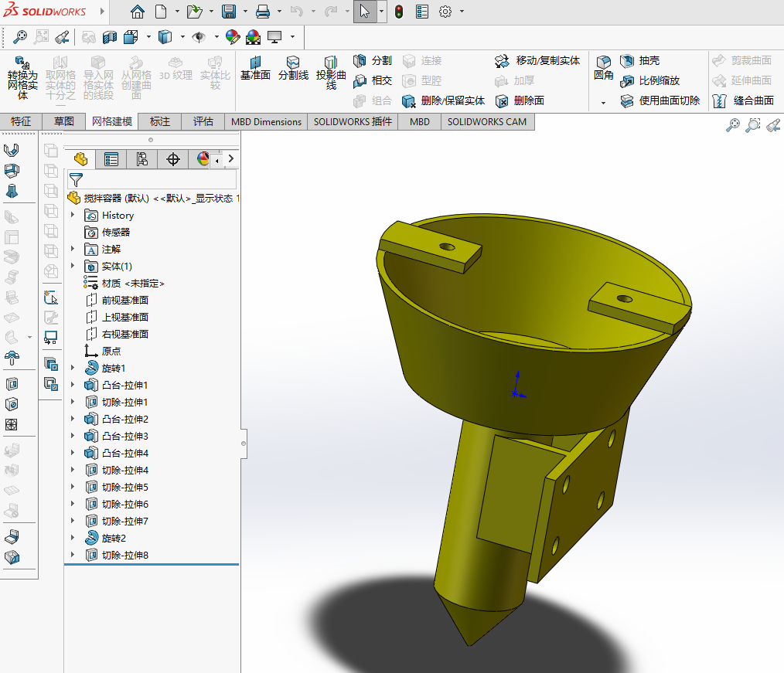Open the display style dropdown arrow
The width and height of the screenshot is (784, 673).
tap(182, 37)
